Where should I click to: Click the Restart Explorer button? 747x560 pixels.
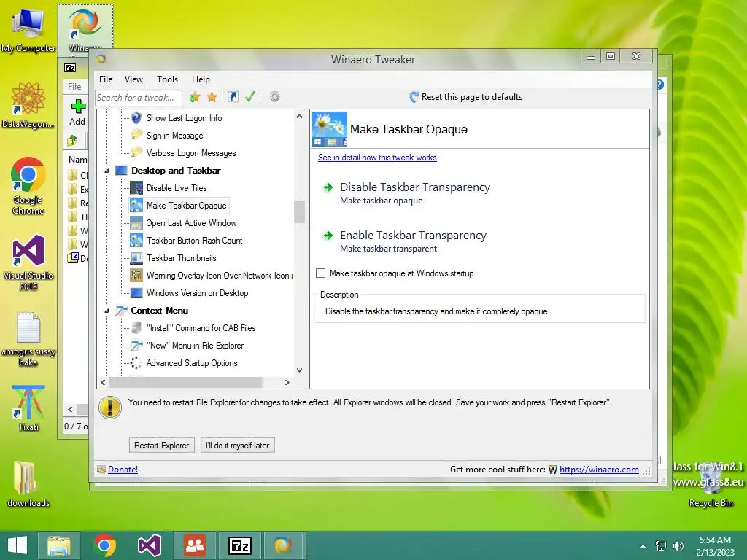161,446
